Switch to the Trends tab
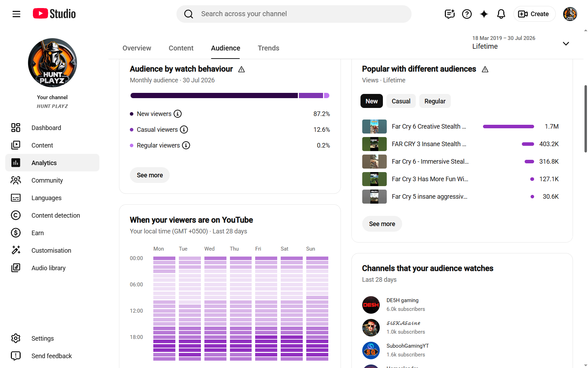Screen dimensions: 588x368 click(x=268, y=48)
